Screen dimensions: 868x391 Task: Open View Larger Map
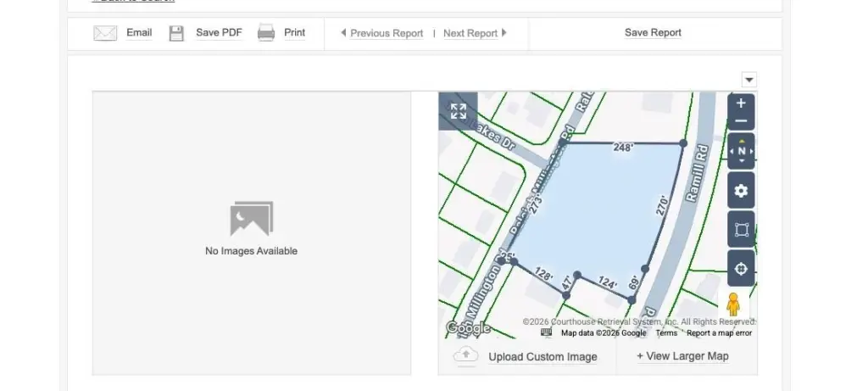(x=682, y=356)
